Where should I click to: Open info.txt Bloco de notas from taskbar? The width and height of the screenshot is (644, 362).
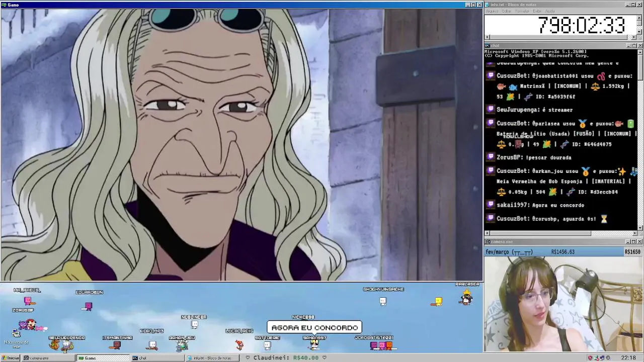(213, 358)
